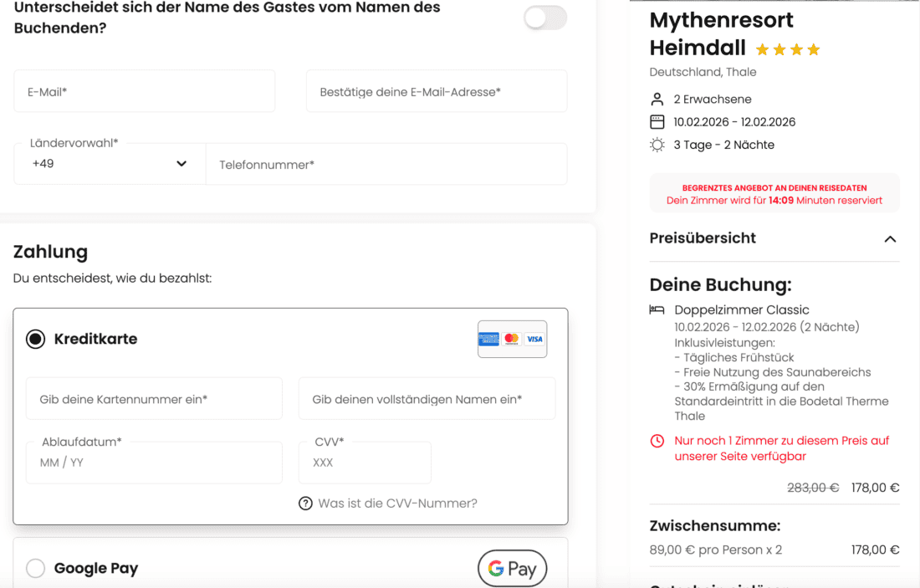Click the red clock icon beside availability warning
920x588 pixels.
[x=657, y=441]
